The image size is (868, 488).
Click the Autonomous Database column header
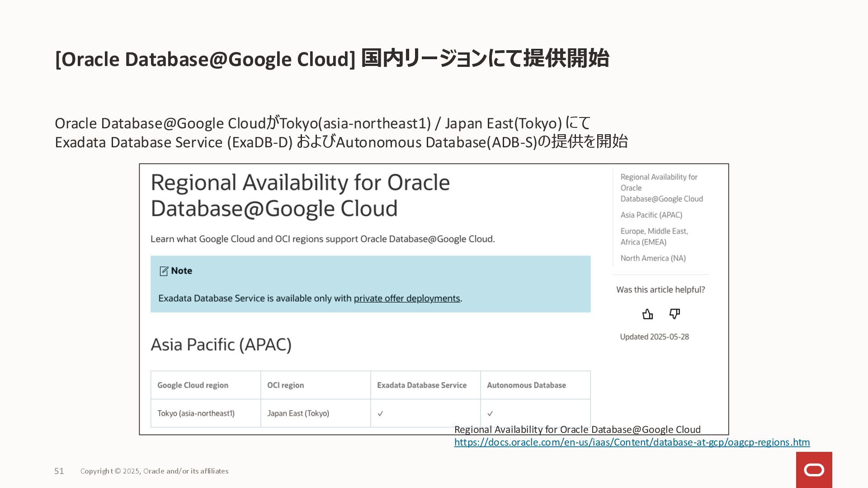(526, 385)
